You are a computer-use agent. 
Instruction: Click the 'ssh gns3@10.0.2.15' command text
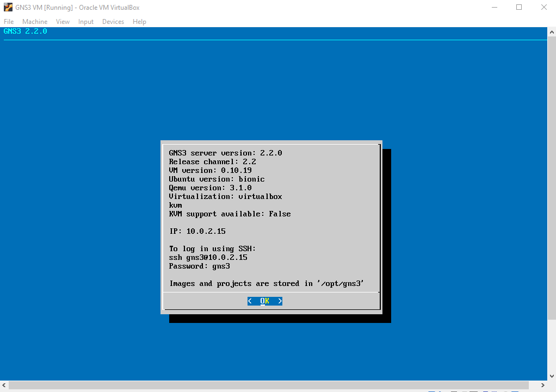[x=208, y=257]
